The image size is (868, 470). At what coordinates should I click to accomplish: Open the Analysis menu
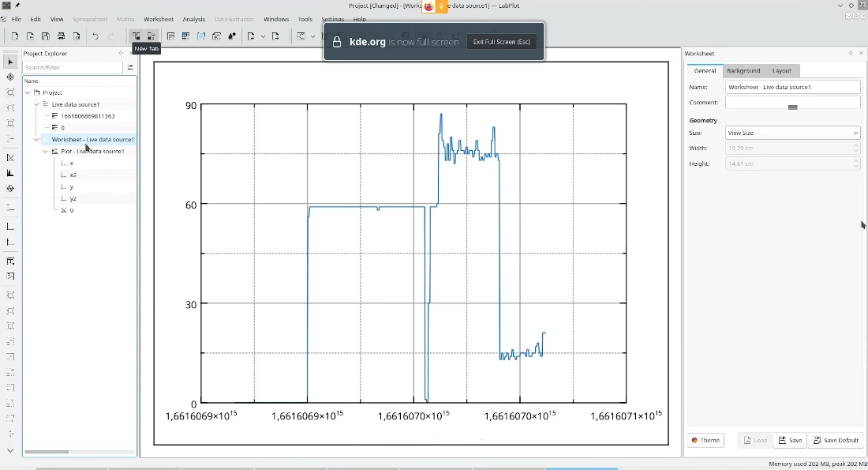(193, 19)
